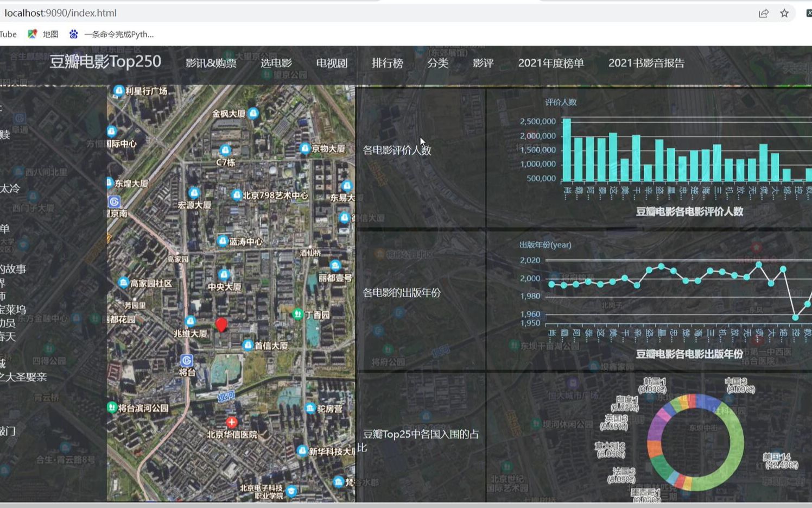
Task: Click 丁香园 green park marker
Action: (x=297, y=313)
